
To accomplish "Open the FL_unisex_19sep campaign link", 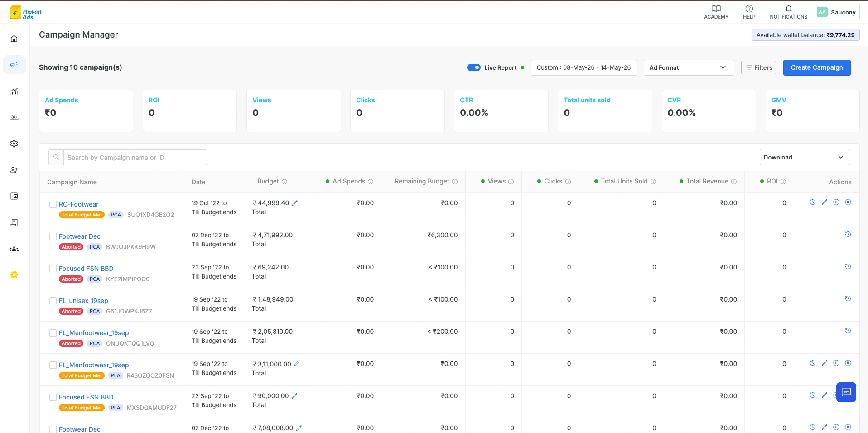I will tap(83, 301).
